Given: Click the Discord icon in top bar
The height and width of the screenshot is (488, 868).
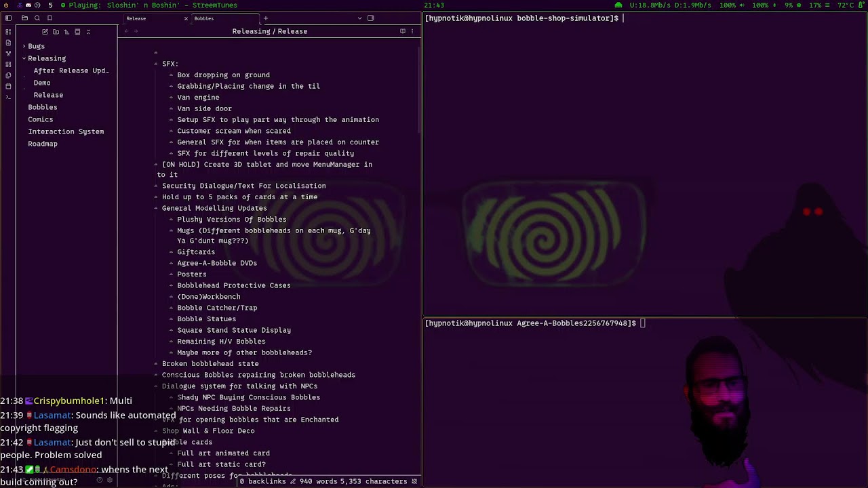Looking at the screenshot, I should (x=28, y=5).
